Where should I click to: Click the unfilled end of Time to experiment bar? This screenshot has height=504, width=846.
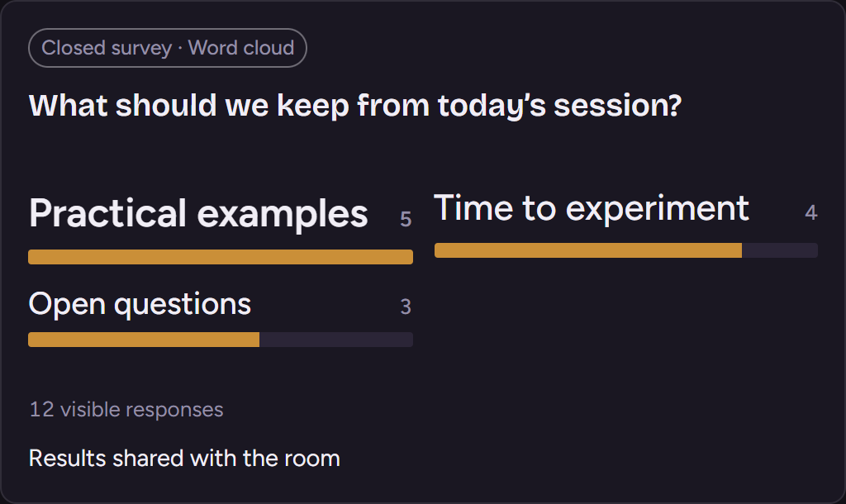pos(780,250)
